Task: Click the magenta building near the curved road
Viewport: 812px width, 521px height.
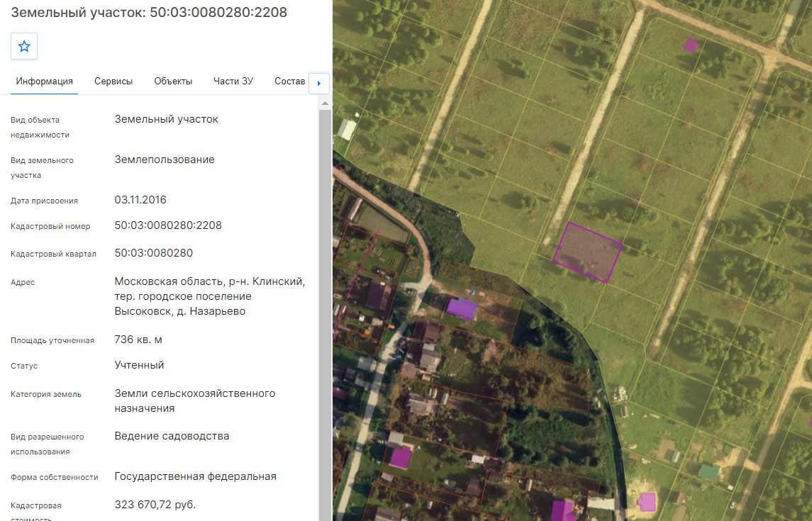Action: pyautogui.click(x=461, y=309)
